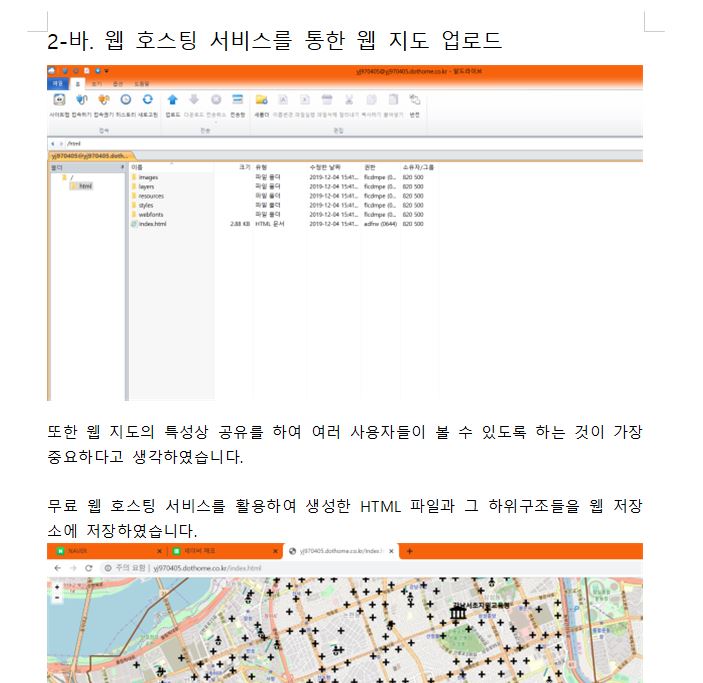The image size is (703, 683).
Task: Click the copy (복사하기) icon
Action: click(x=371, y=100)
